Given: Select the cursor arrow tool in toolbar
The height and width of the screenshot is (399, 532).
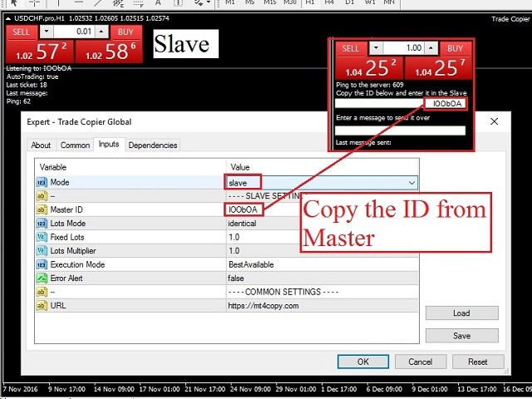Looking at the screenshot, I should [x=14, y=3].
